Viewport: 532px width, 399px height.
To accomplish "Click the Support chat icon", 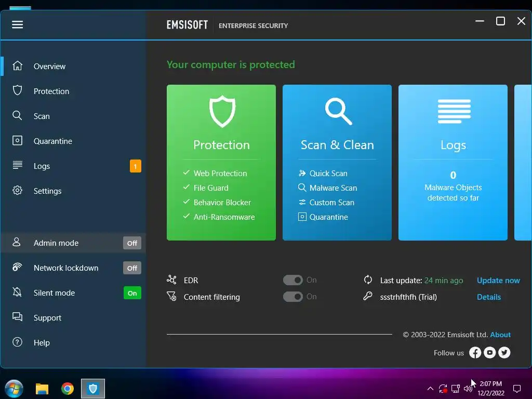I will click(x=17, y=317).
